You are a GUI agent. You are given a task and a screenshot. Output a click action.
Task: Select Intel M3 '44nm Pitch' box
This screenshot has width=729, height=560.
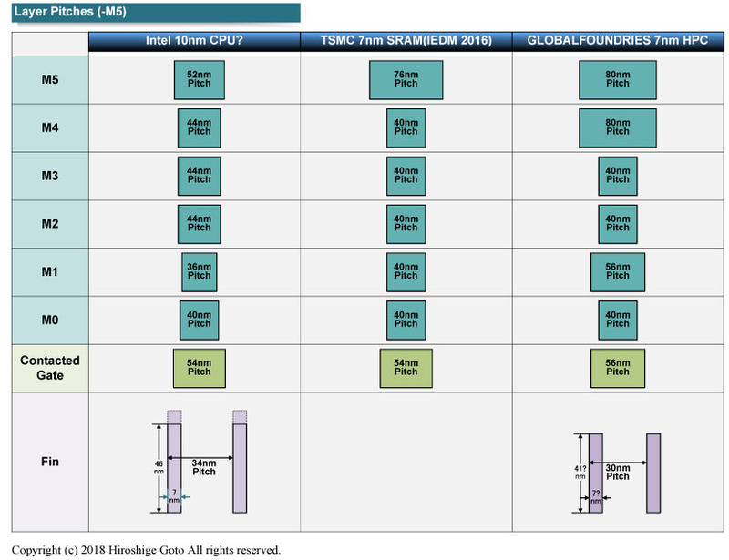pyautogui.click(x=200, y=176)
